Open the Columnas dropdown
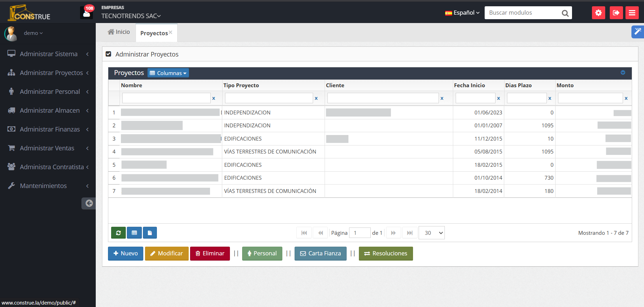Viewport: 644px width, 307px height. pyautogui.click(x=168, y=73)
